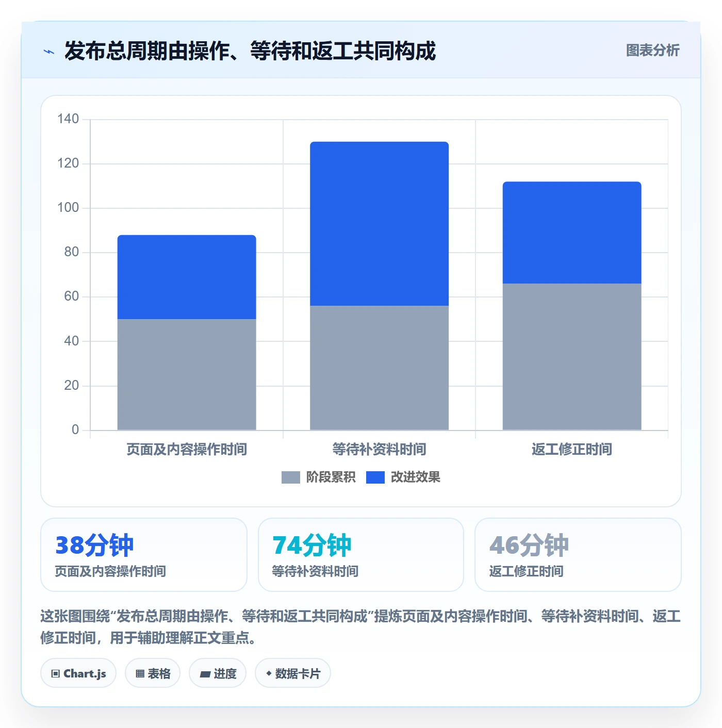Click the 等待补资料时间 caption under 74分钟
The width and height of the screenshot is (722, 728).
tap(315, 571)
